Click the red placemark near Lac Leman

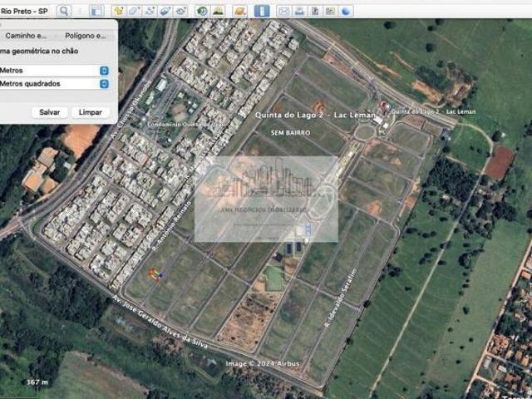click(384, 106)
